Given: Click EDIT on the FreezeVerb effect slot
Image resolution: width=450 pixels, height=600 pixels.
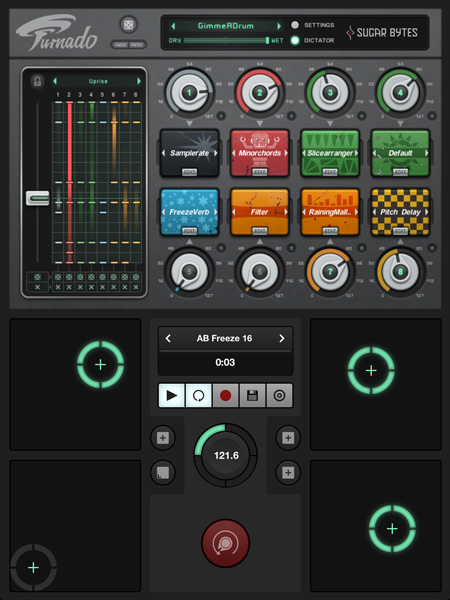Looking at the screenshot, I should click(x=189, y=231).
